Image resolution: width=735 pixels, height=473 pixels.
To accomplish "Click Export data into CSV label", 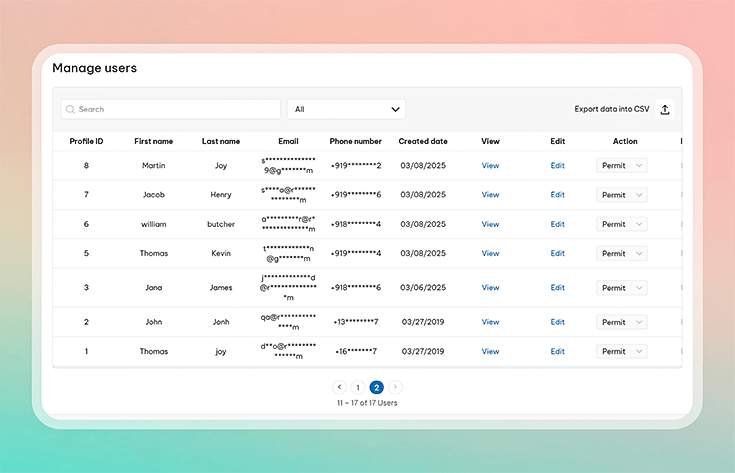I will tap(612, 109).
